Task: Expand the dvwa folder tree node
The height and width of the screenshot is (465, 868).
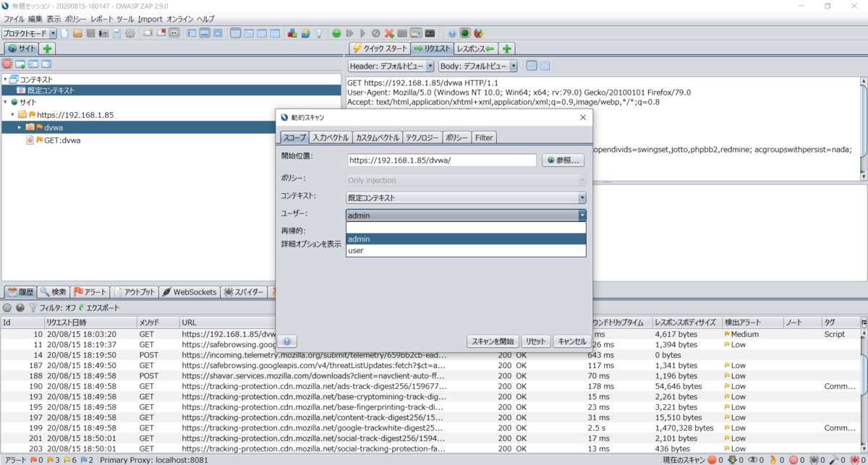Action: click(20, 127)
